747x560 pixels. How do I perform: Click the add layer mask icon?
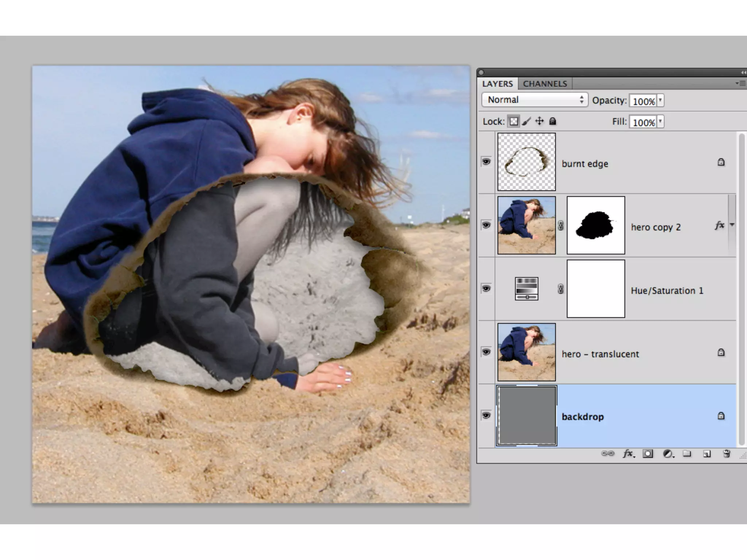coord(648,454)
